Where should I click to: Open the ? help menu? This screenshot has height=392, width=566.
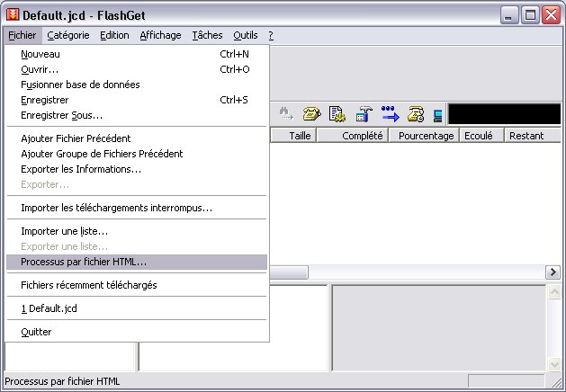point(271,35)
